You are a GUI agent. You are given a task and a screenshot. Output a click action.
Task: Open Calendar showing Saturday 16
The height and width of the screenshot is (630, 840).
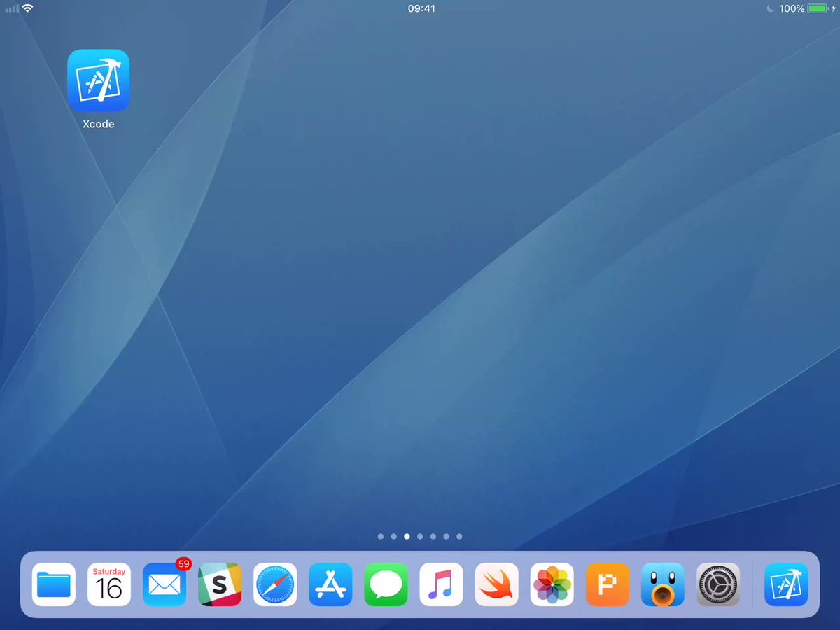pyautogui.click(x=109, y=584)
